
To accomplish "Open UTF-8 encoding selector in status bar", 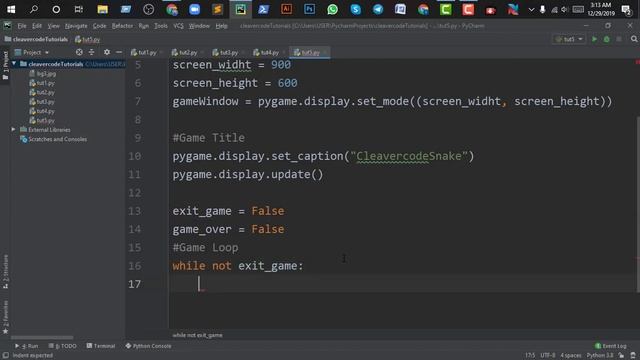I will (x=548, y=356).
